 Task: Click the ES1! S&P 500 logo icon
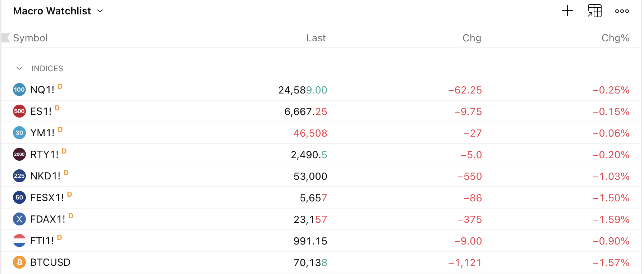(x=19, y=111)
